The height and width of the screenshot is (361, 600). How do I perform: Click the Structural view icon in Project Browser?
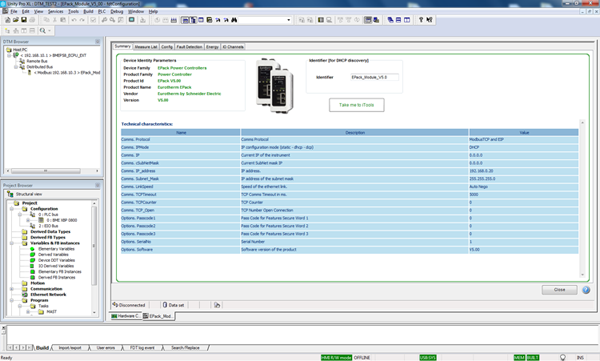(x=10, y=194)
